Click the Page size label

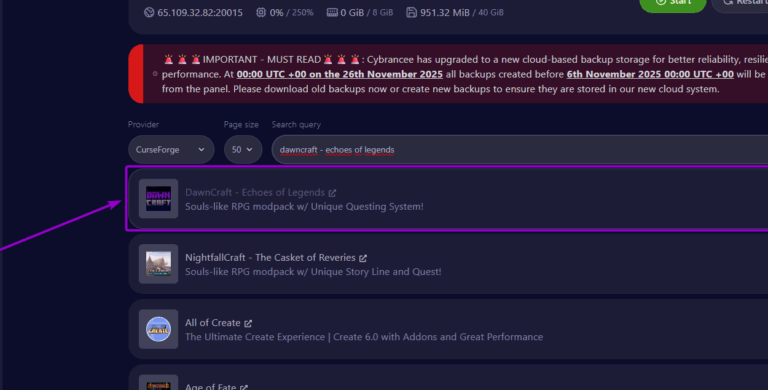[241, 124]
